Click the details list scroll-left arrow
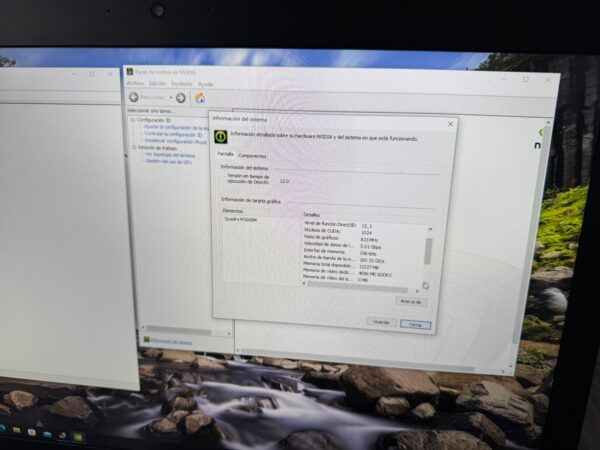Screen dimensions: 600x450 pyautogui.click(x=304, y=284)
